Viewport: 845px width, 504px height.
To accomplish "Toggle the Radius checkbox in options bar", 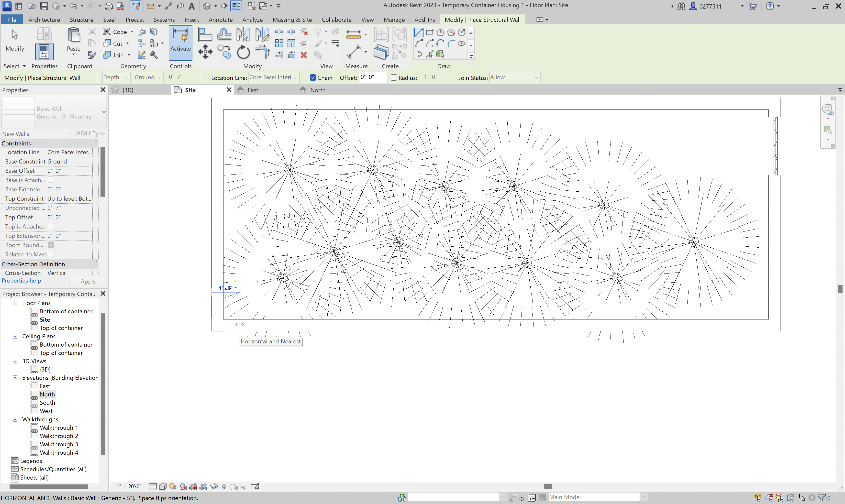I will pos(394,77).
